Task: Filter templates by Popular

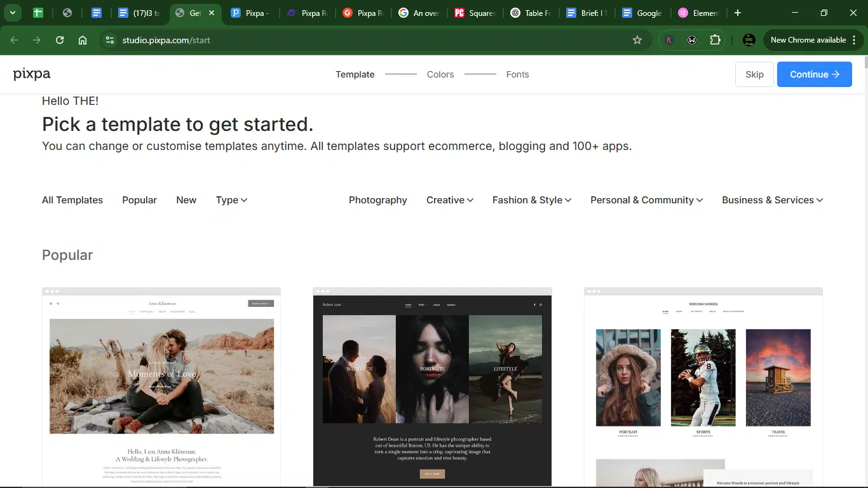Action: tap(139, 200)
